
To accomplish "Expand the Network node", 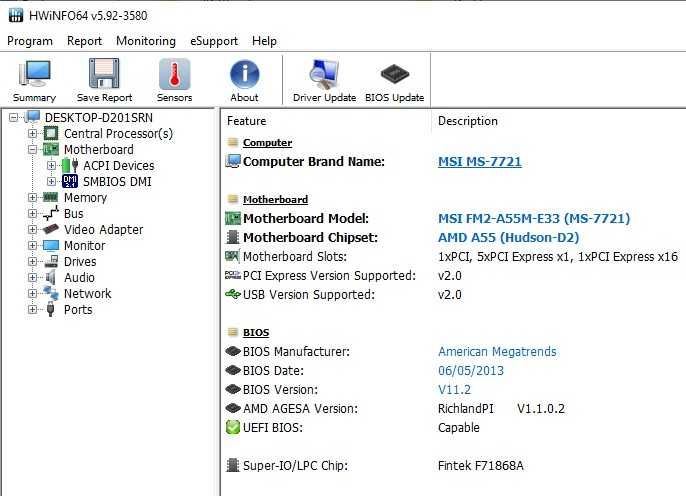I will point(32,293).
